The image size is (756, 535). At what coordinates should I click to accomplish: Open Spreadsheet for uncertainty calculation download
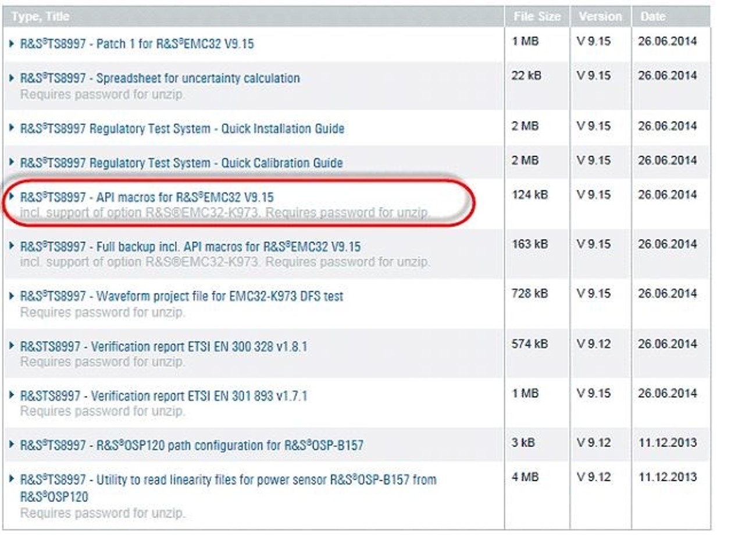160,78
